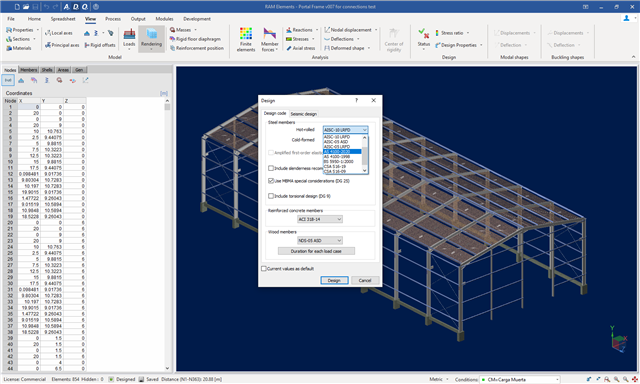The height and width of the screenshot is (384, 640).
Task: Switch to the Spreadsheet ribbon tab
Action: tap(63, 19)
